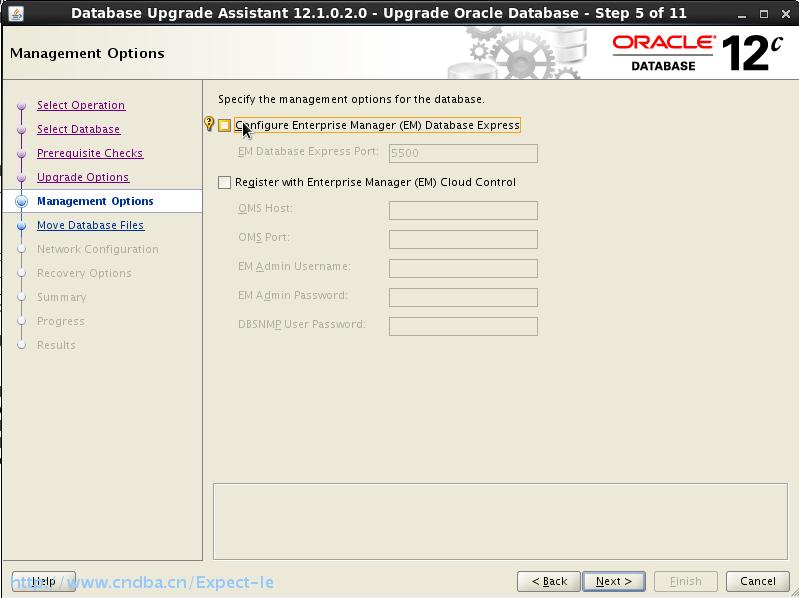Click the OMS Port input field
The width and height of the screenshot is (799, 598).
(463, 239)
